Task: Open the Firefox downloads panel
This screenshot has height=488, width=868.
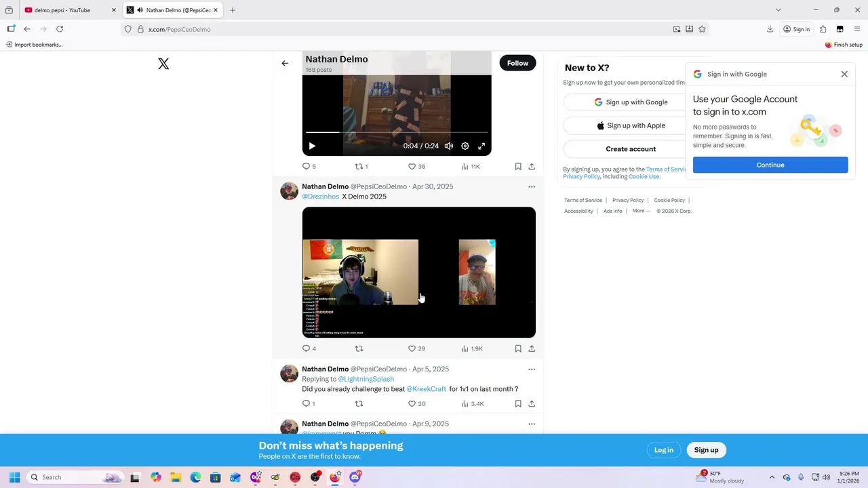Action: pos(770,29)
